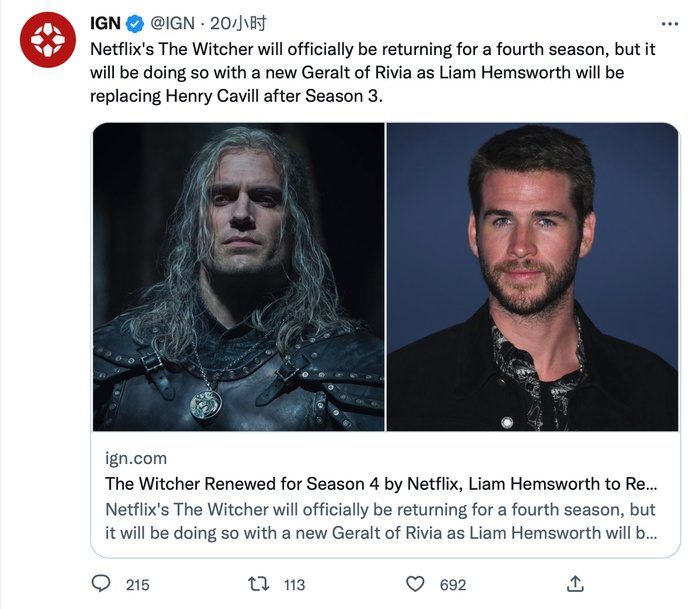Screen dimensions: 700x609
Task: Click the grey card description text
Action: (380, 521)
